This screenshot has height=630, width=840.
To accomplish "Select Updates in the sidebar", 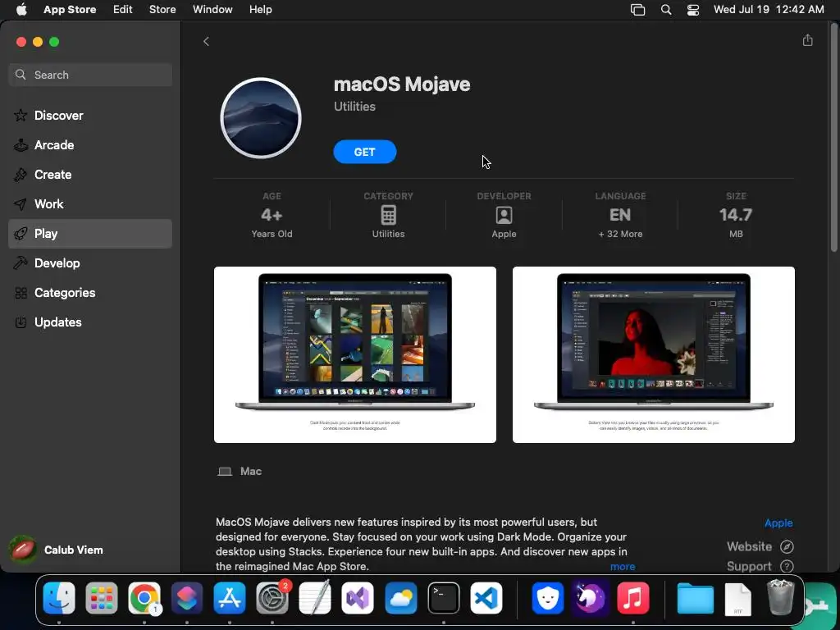I will [90, 322].
